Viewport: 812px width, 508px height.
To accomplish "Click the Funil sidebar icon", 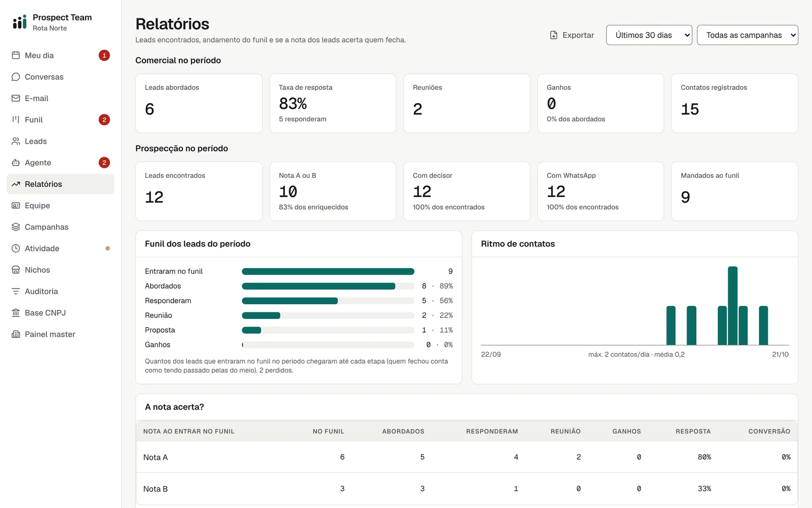I will 16,119.
